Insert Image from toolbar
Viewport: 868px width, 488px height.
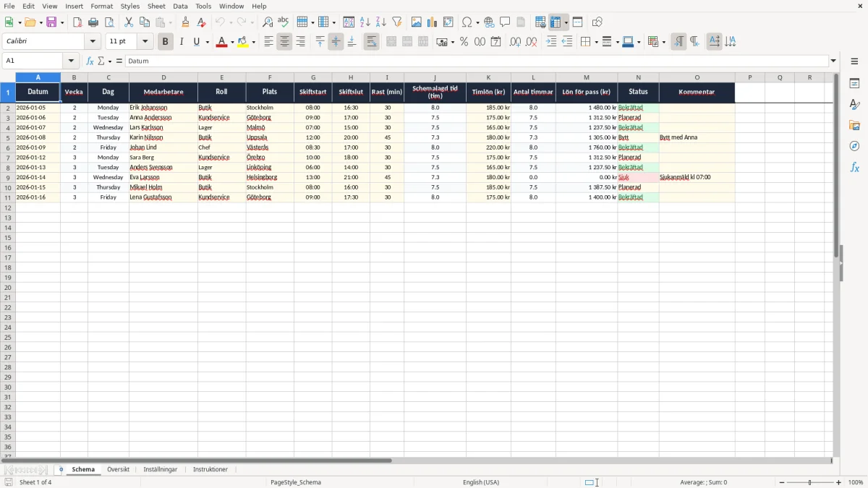(x=417, y=22)
